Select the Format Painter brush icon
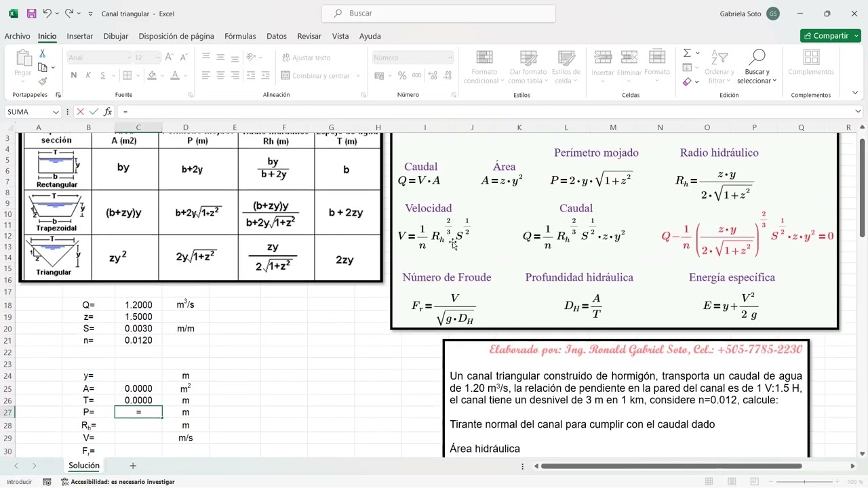 [43, 81]
